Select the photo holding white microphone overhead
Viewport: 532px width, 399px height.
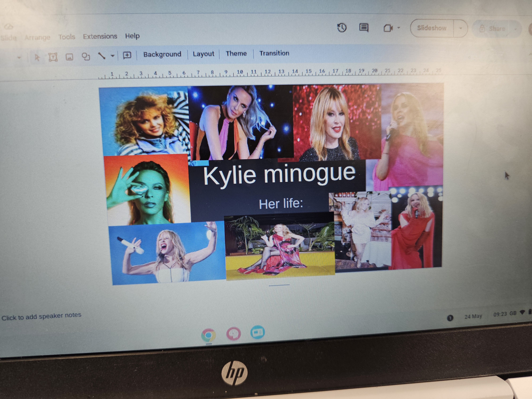(167, 253)
